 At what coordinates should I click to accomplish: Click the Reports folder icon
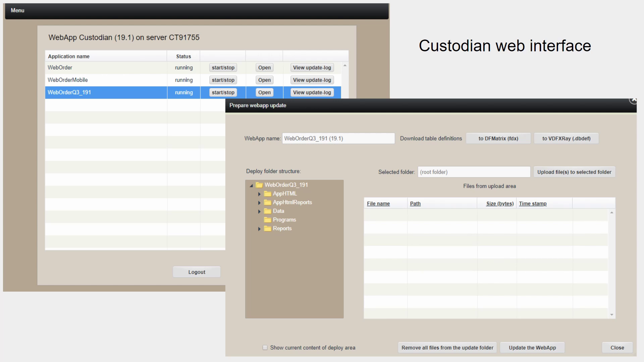tap(267, 229)
